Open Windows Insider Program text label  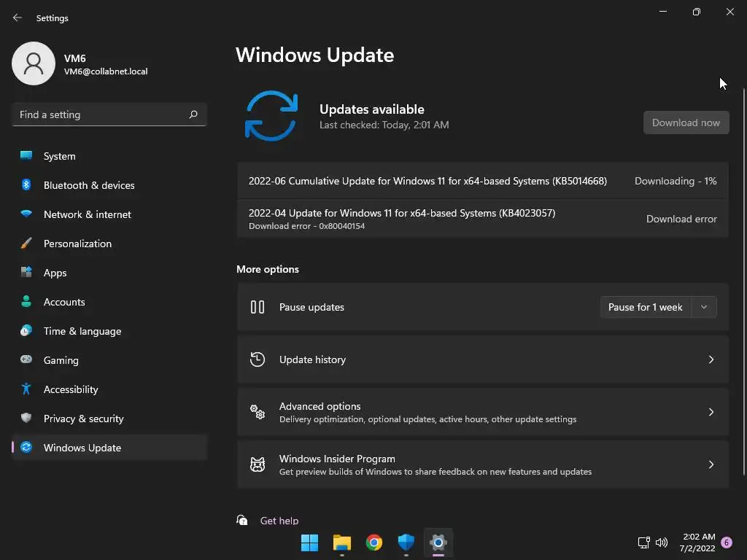[337, 459]
